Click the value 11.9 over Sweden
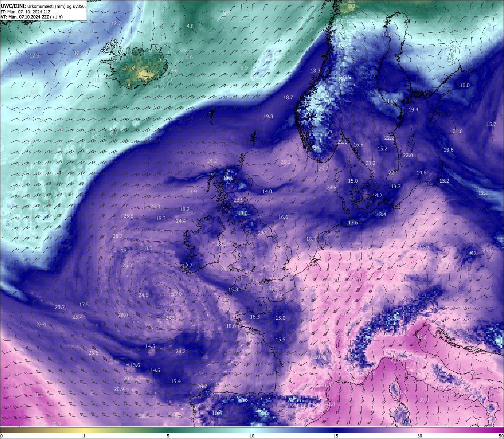 (392, 102)
